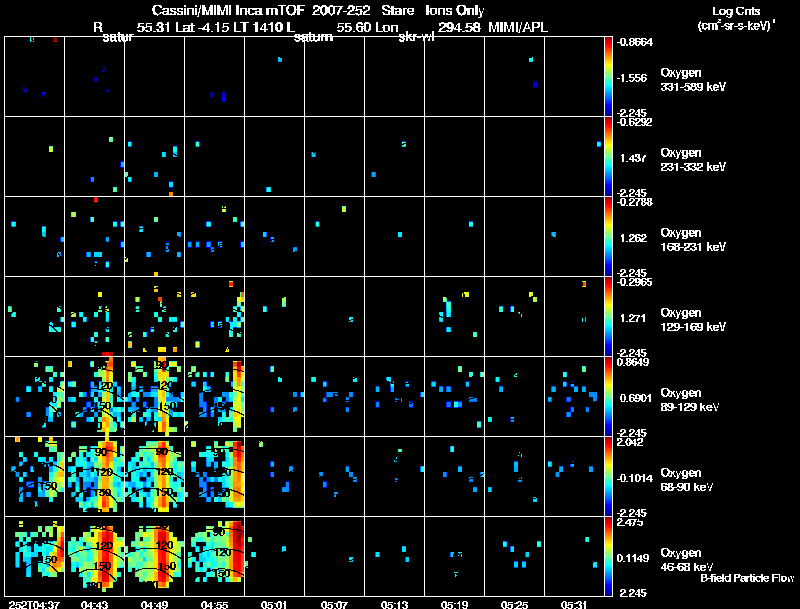Image resolution: width=800 pixels, height=609 pixels.
Task: Click the 04:43 time axis label
Action: (x=94, y=604)
